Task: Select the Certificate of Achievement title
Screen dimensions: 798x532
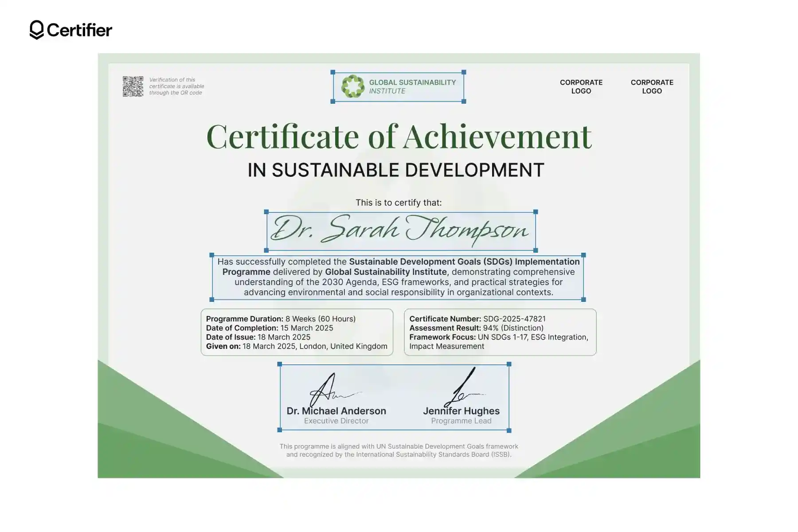Action: tap(399, 137)
